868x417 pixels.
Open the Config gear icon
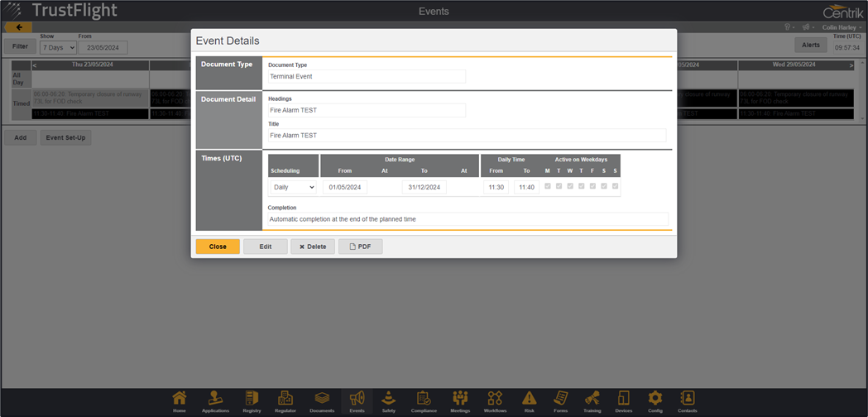(655, 400)
